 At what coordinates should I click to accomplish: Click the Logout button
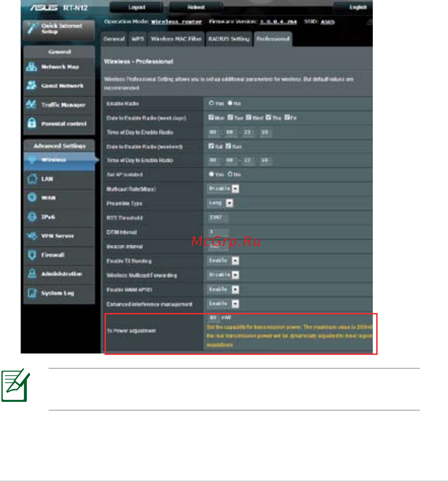pyautogui.click(x=137, y=7)
